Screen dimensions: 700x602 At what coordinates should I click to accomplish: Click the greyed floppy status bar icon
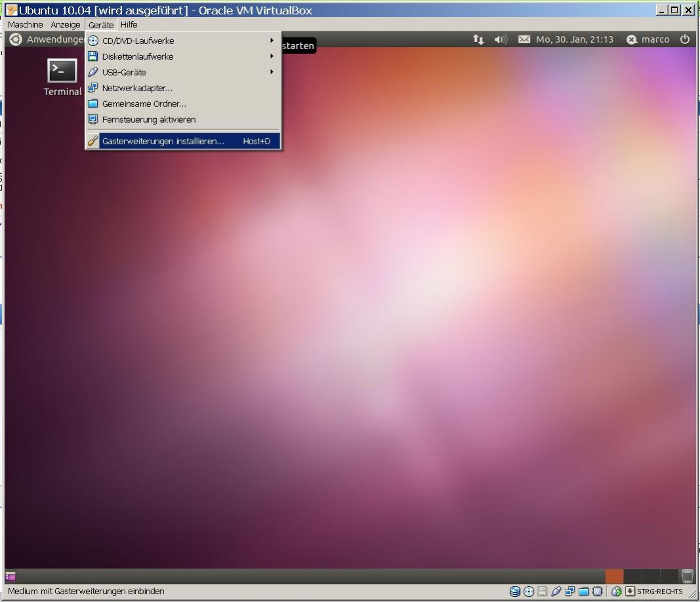click(542, 592)
